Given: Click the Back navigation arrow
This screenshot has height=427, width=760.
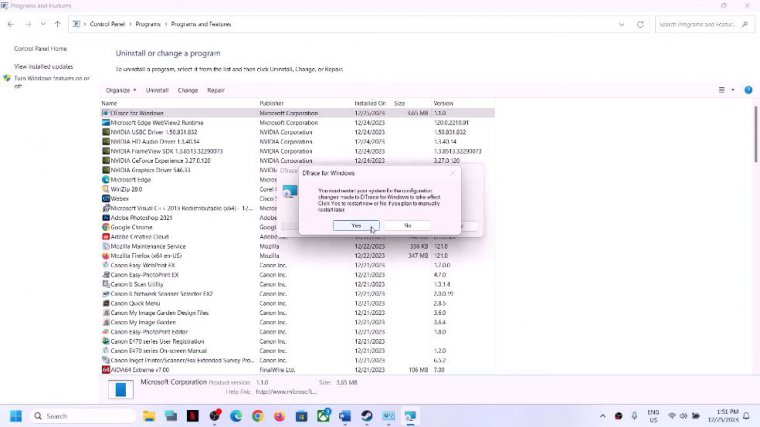Looking at the screenshot, I should [10, 24].
